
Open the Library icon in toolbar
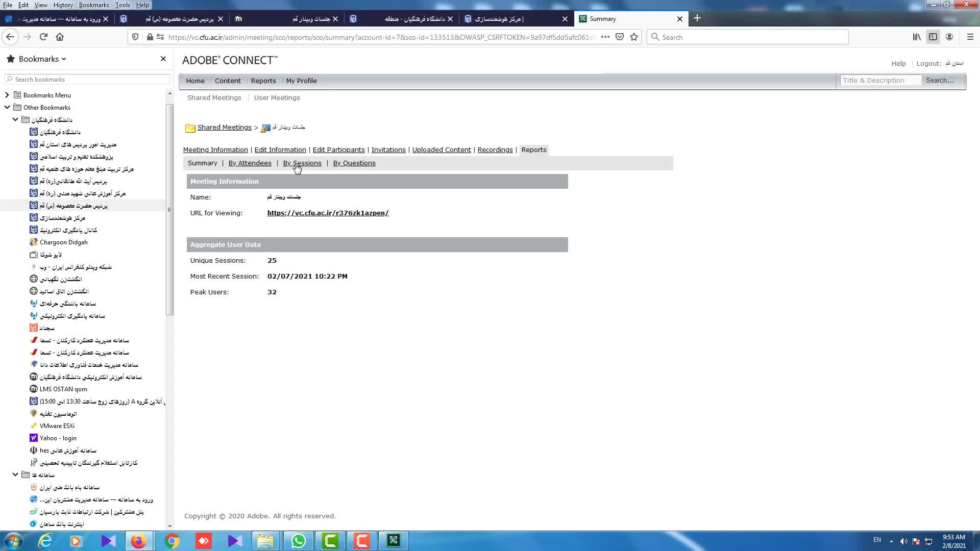[x=917, y=37]
